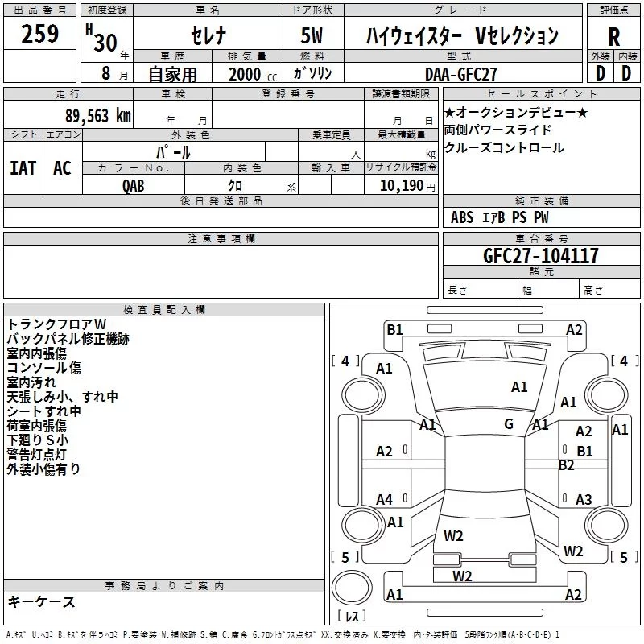Viewport: 644px width, 644px height.
Task: Select the 自家用 usage history value
Action: pyautogui.click(x=172, y=74)
